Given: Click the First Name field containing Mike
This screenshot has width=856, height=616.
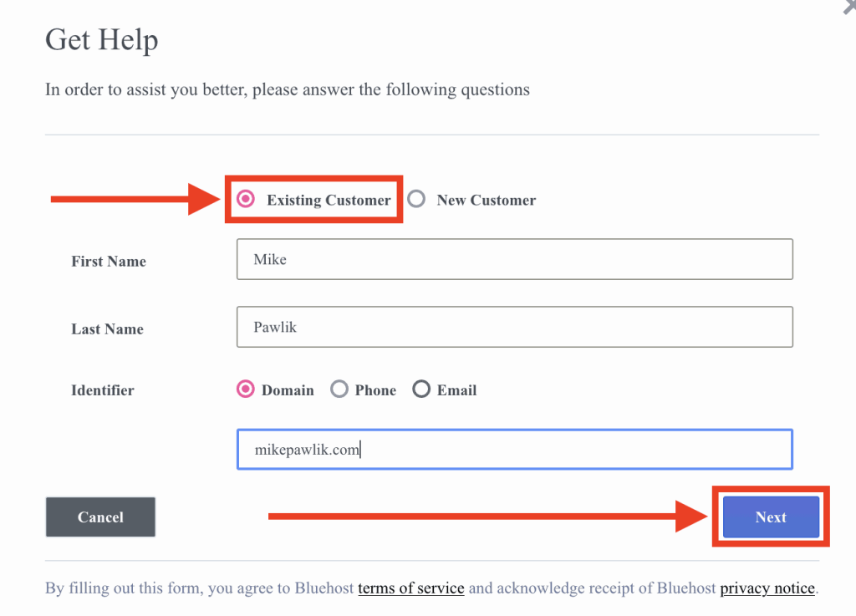Looking at the screenshot, I should (x=514, y=260).
